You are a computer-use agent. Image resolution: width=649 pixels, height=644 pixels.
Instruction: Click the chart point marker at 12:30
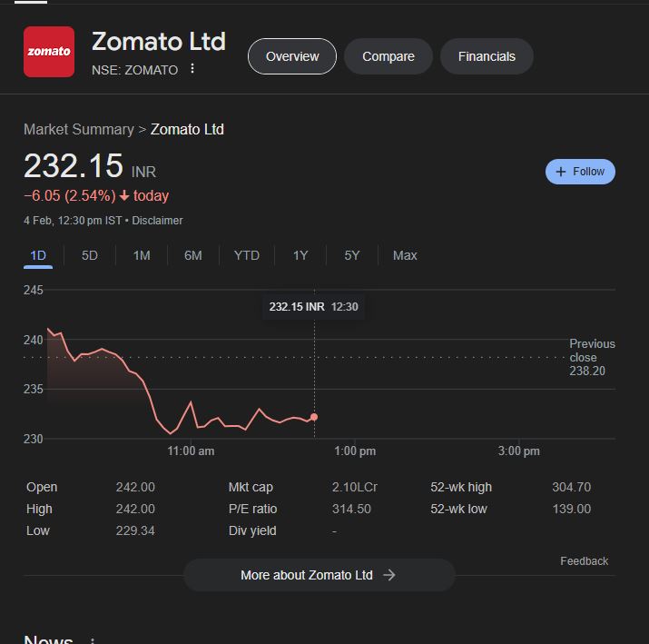click(314, 417)
